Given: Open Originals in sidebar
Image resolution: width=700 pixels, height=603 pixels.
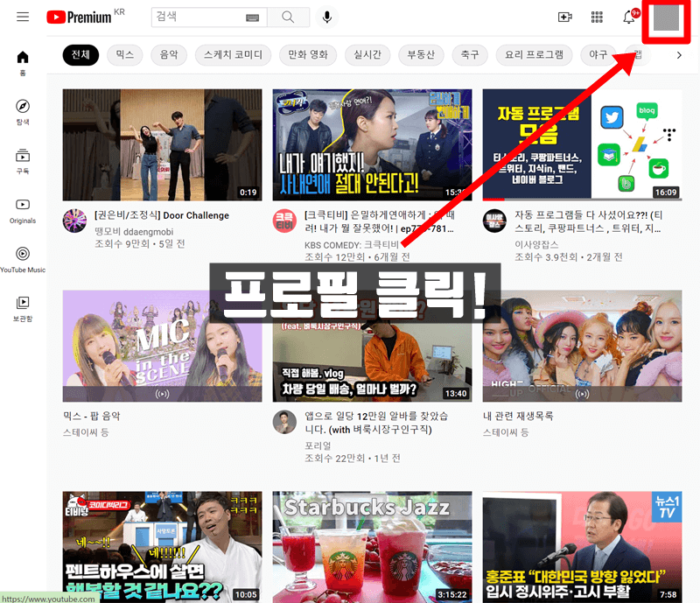Looking at the screenshot, I should [x=23, y=211].
